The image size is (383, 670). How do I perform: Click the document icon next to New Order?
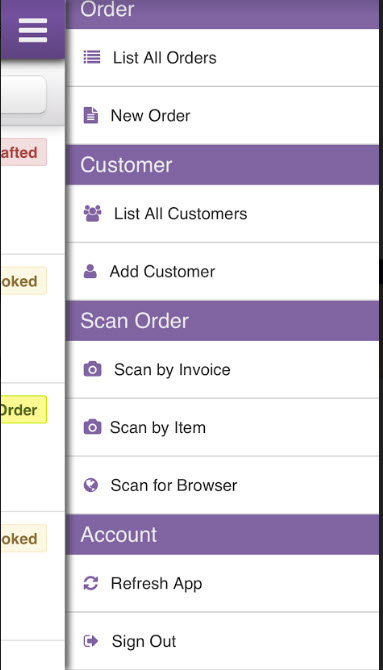point(91,115)
